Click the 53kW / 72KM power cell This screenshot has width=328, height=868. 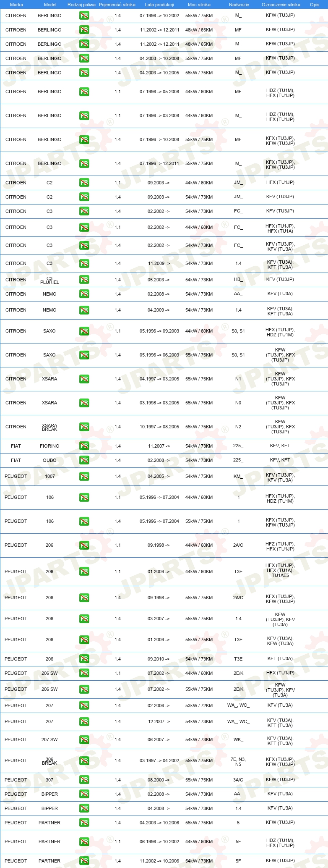[x=199, y=705]
